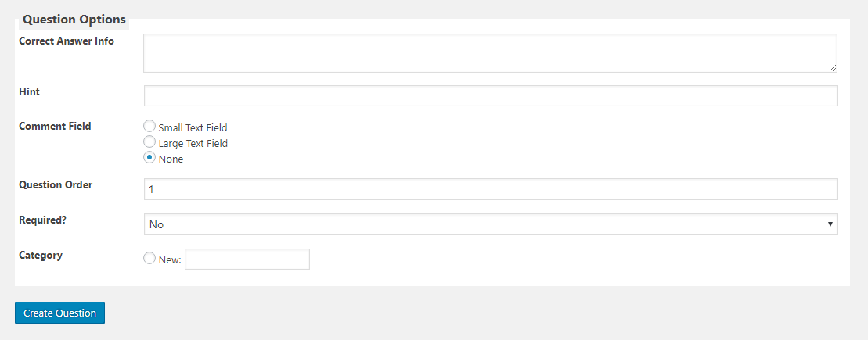Select the Small Text Field radio button
Screen dimensions: 868x340
(x=149, y=126)
